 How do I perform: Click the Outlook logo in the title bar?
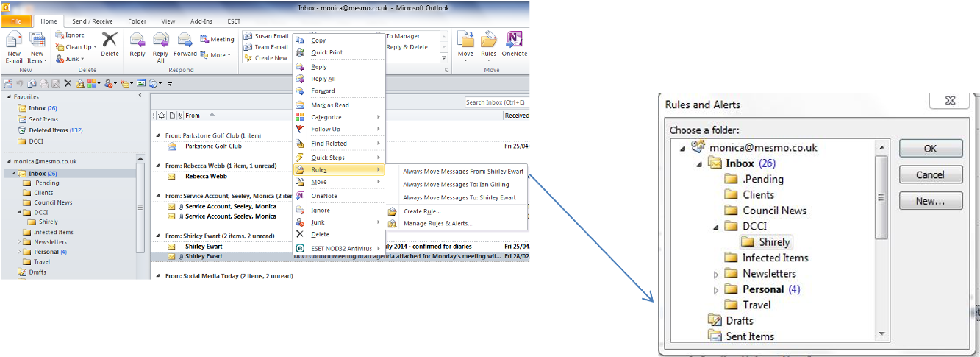click(x=5, y=7)
